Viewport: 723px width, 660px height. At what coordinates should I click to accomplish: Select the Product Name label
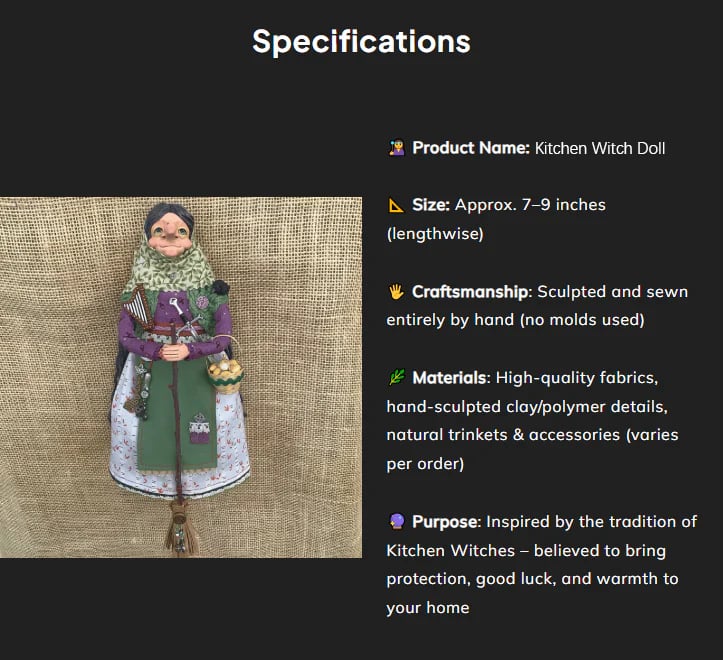tap(470, 148)
